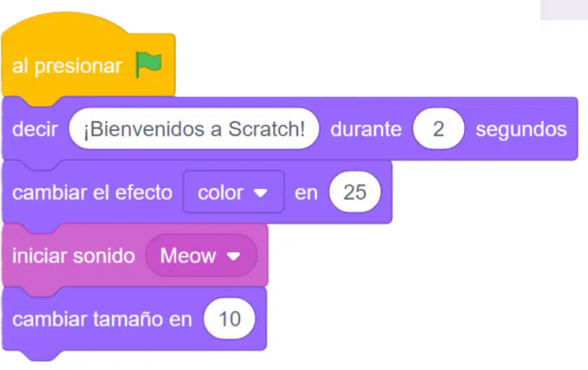This screenshot has height=370, width=588.
Task: Select the yellow "al presionar" hat block label
Action: 67,66
